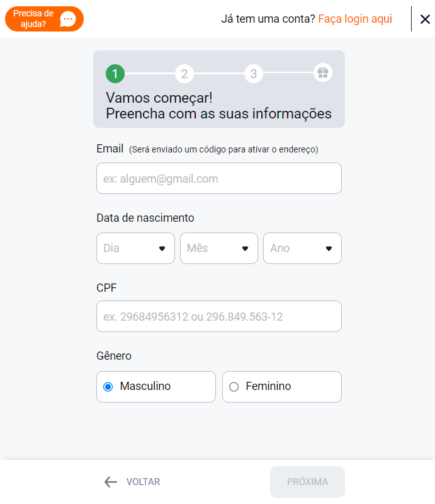Focus the CPF input field
Screen dimensions: 435x504
click(219, 316)
